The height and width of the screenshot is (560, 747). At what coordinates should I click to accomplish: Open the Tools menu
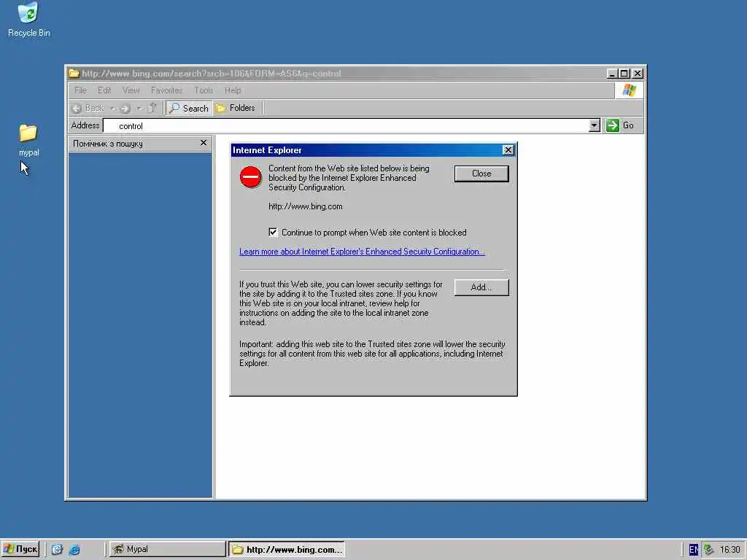coord(204,90)
